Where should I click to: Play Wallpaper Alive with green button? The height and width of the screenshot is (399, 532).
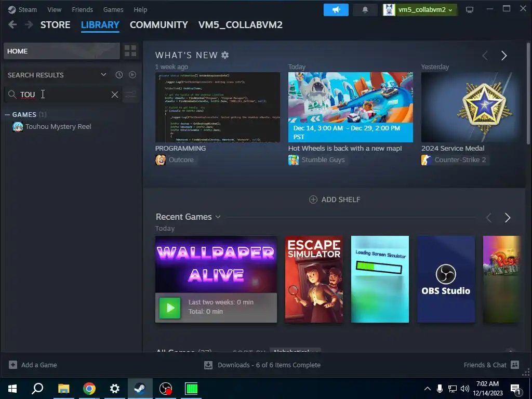click(170, 308)
